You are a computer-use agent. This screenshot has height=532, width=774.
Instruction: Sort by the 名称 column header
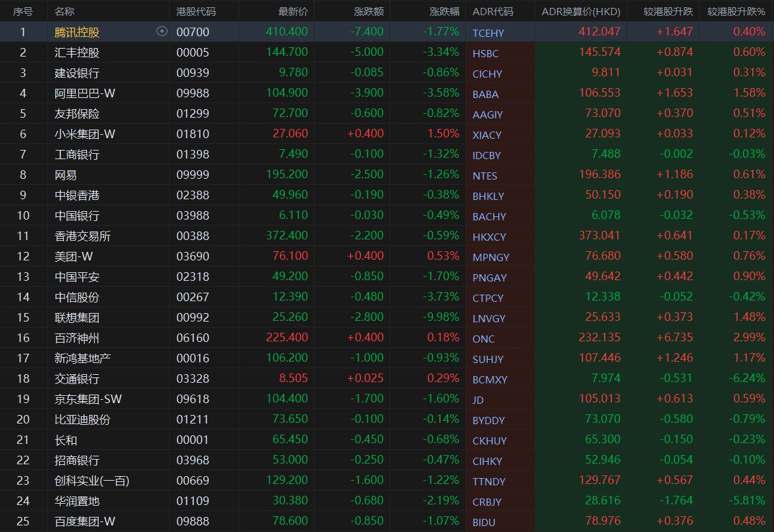pyautogui.click(x=64, y=11)
